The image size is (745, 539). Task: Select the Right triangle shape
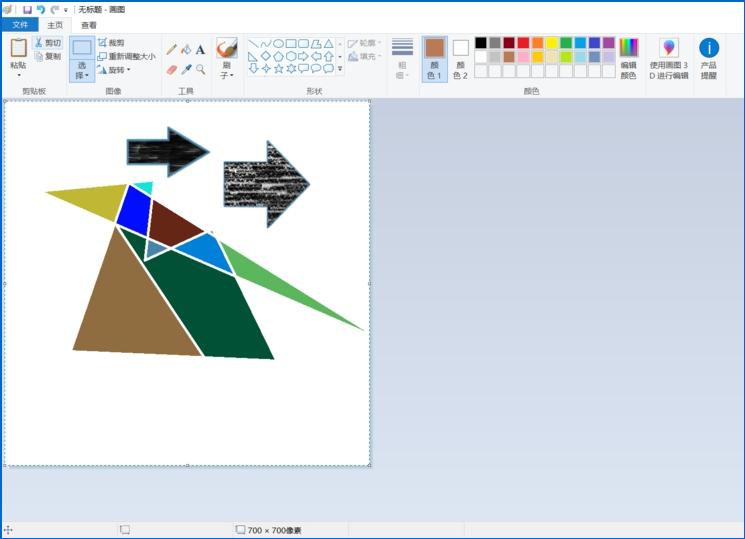pyautogui.click(x=253, y=57)
